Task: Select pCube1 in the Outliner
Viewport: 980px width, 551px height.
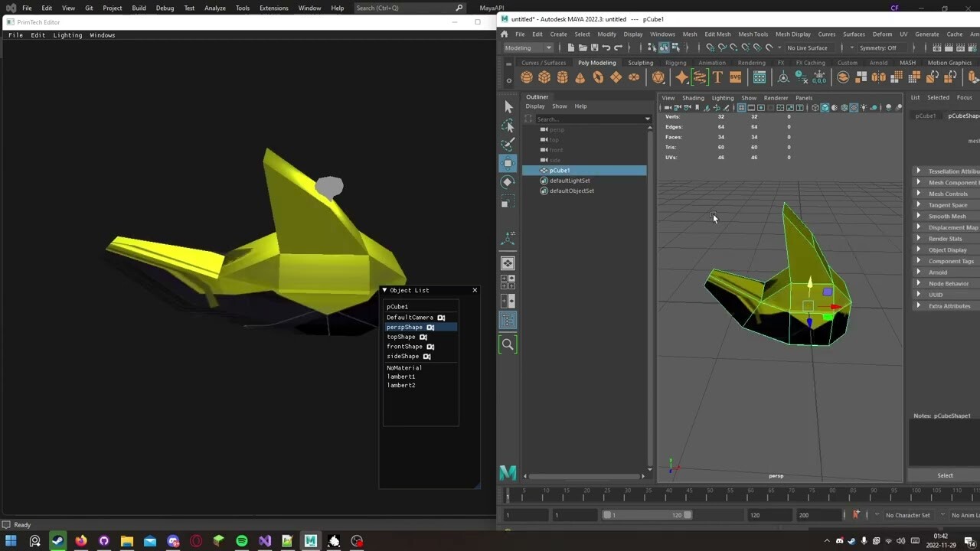Action: [x=557, y=170]
